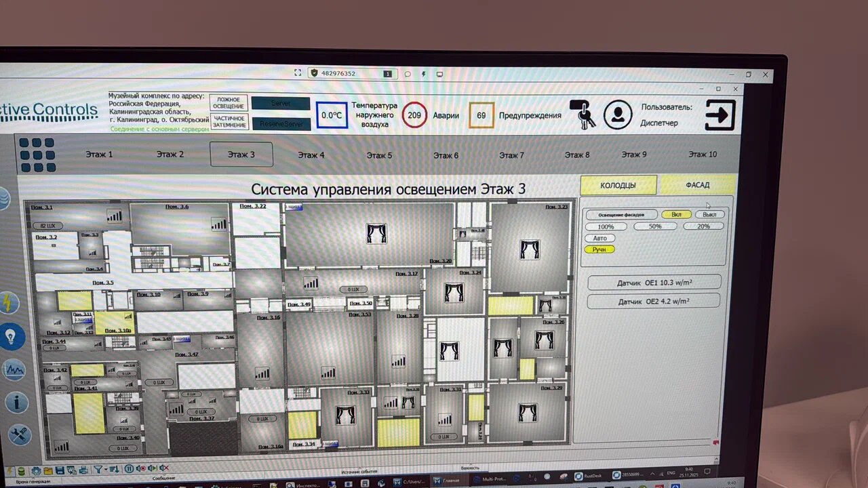Click the lightning bolt power sidebar icon
Viewport: 868px width, 488px height.
point(9,303)
